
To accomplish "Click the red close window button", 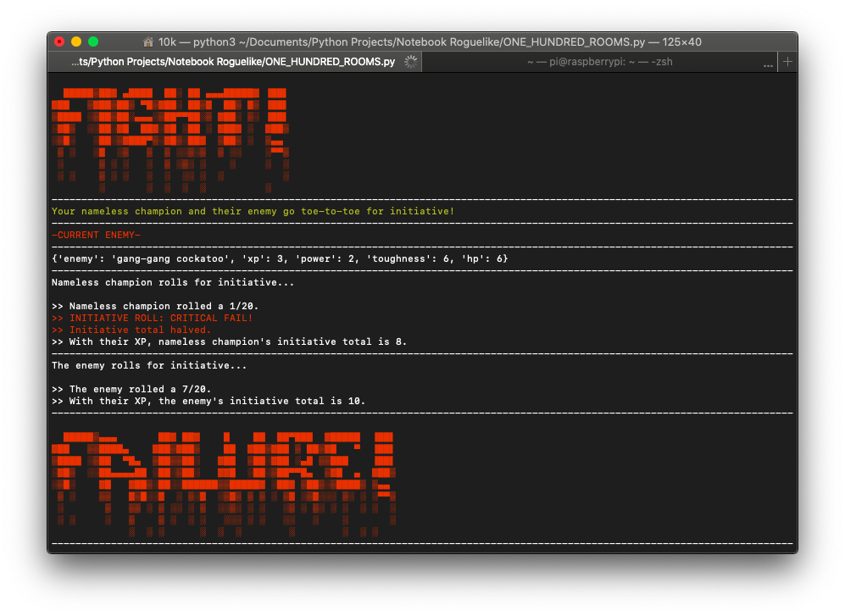I will tap(59, 42).
